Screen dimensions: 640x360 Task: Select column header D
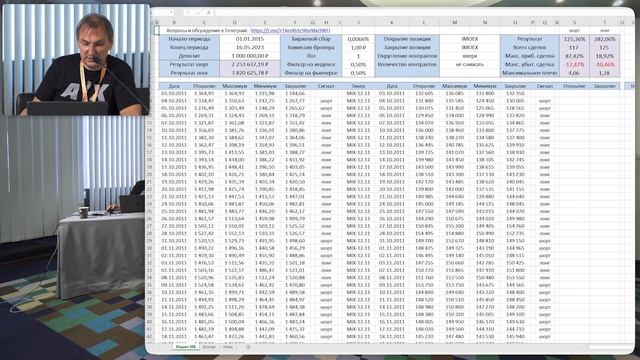click(x=234, y=22)
